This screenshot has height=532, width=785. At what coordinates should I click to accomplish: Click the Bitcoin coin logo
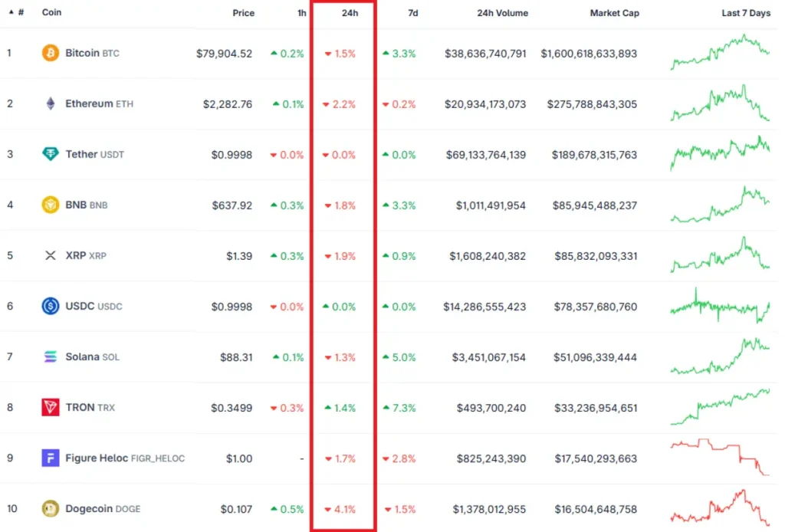(x=50, y=53)
